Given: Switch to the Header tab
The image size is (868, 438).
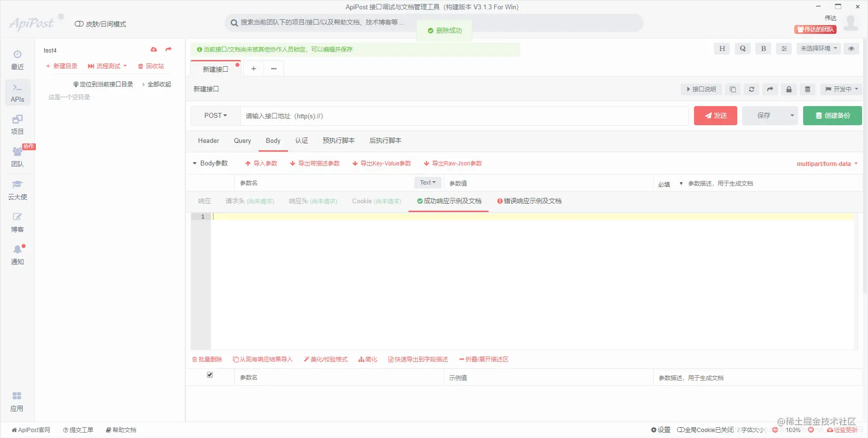Looking at the screenshot, I should coord(208,141).
